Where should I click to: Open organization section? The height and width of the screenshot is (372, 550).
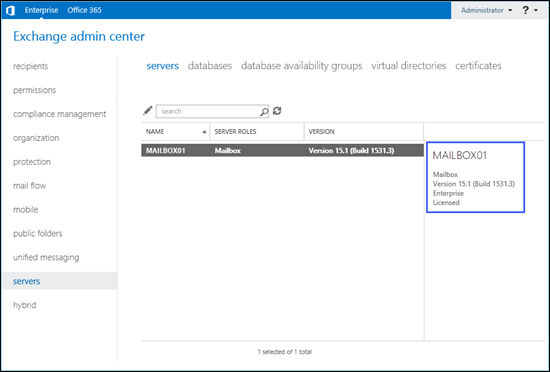click(36, 138)
